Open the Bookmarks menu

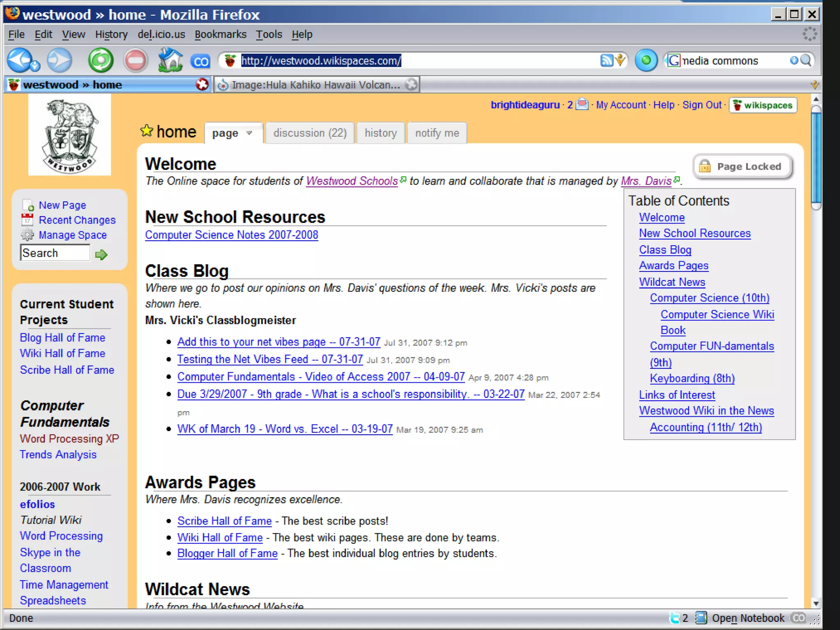coord(220,34)
